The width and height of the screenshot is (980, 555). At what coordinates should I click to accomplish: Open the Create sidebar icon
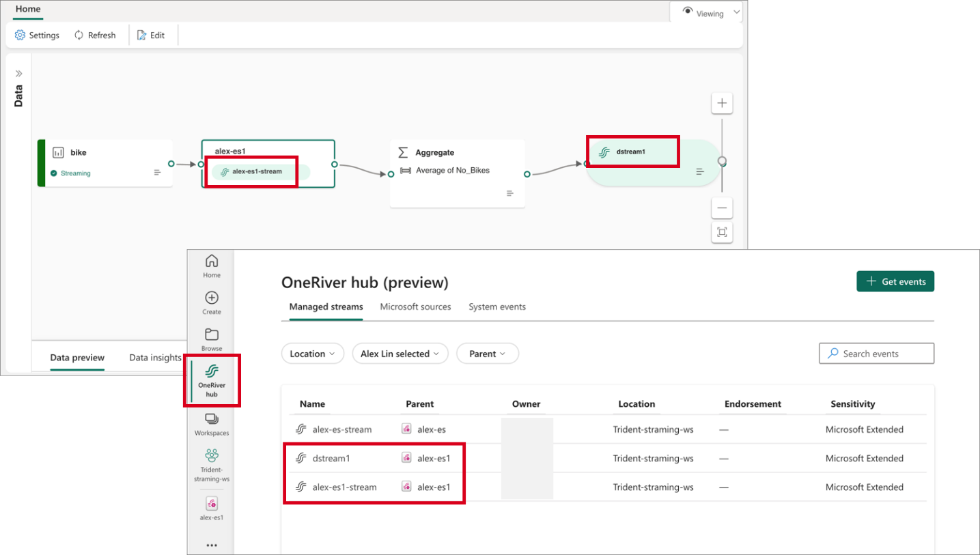pos(212,302)
